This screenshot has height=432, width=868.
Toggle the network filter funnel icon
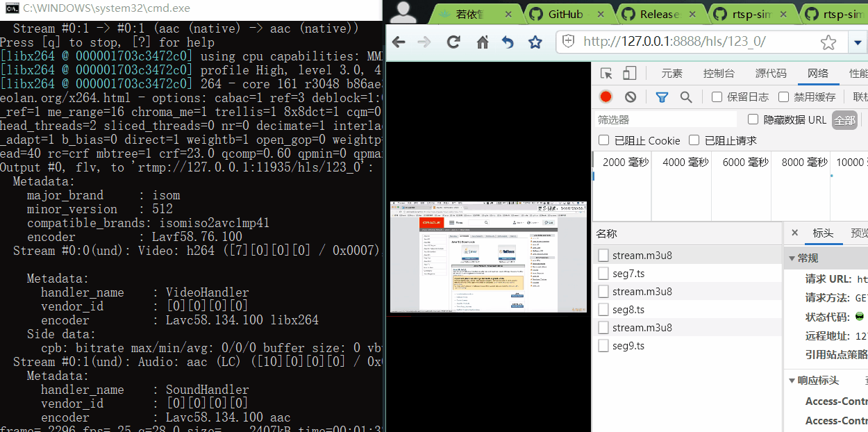tap(662, 97)
